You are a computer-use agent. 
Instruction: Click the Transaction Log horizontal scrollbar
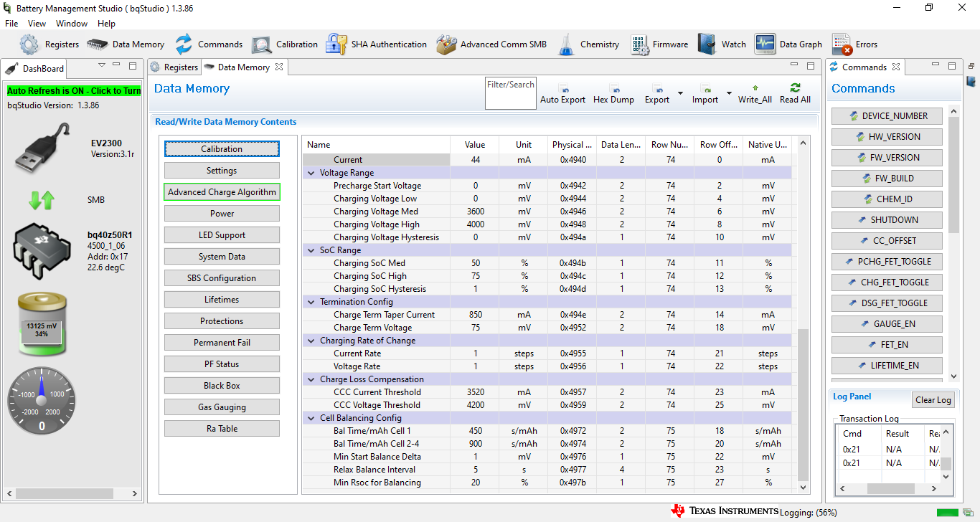click(x=890, y=489)
